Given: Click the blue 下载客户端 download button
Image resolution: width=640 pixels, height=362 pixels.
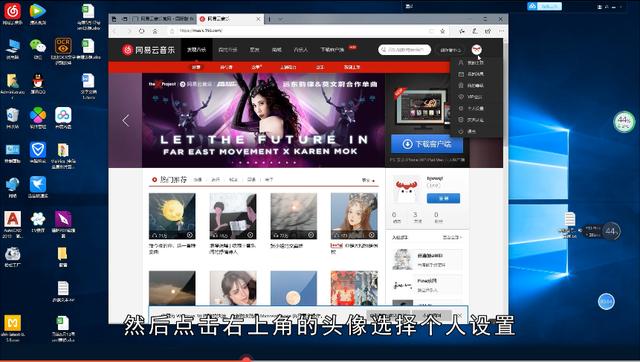Looking at the screenshot, I should click(427, 144).
